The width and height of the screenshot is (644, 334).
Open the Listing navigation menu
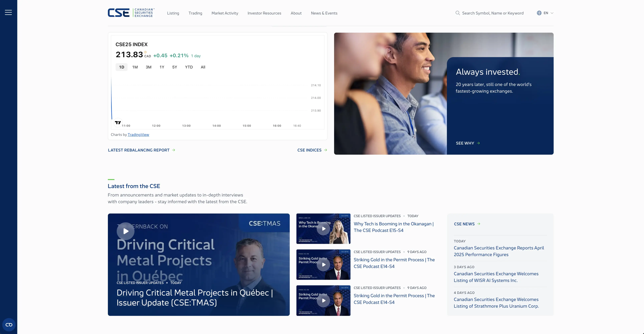173,13
